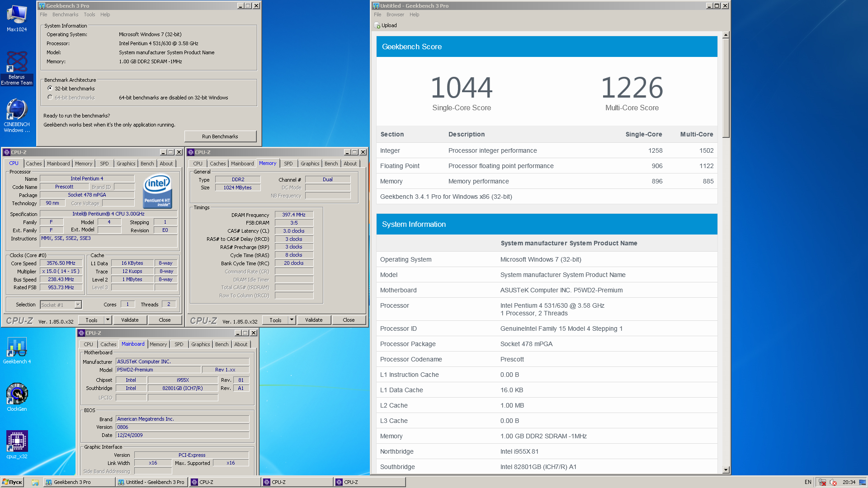
Task: Open File menu in Geekbench 3 Pro window
Action: point(43,14)
